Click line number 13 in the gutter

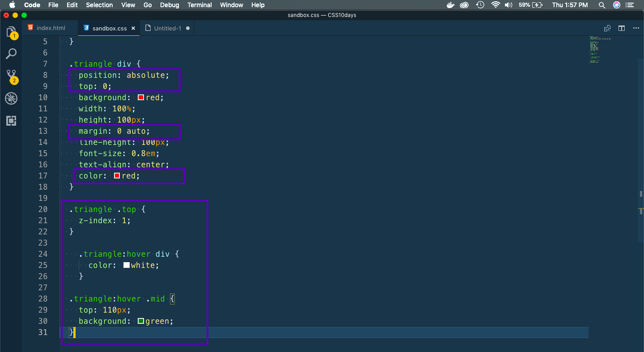point(43,131)
